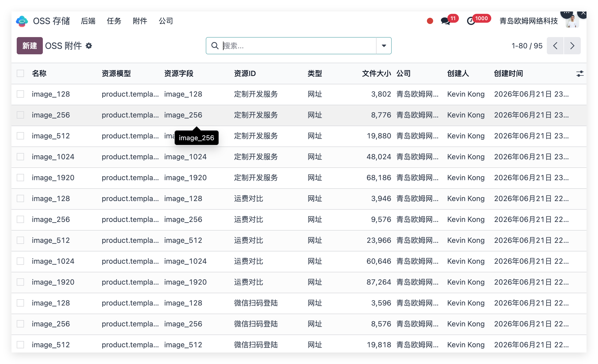Click the OSS 存储 app logo icon
Image resolution: width=598 pixels, height=364 pixels.
tap(22, 21)
